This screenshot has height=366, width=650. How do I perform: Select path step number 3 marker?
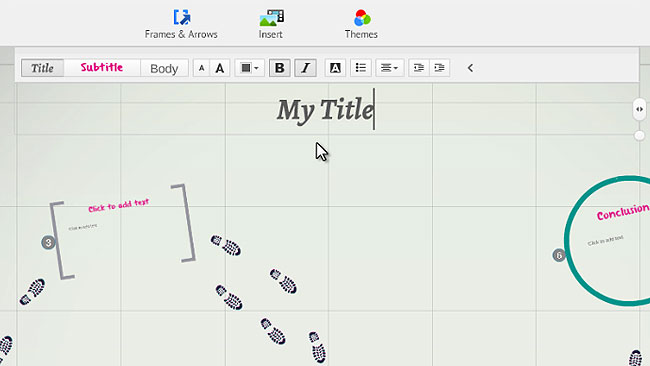pos(49,242)
